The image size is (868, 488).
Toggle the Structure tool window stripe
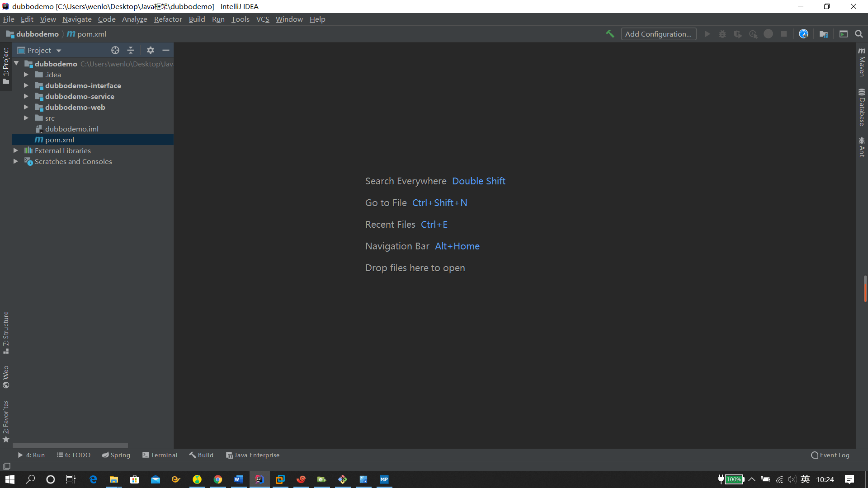pos(6,332)
